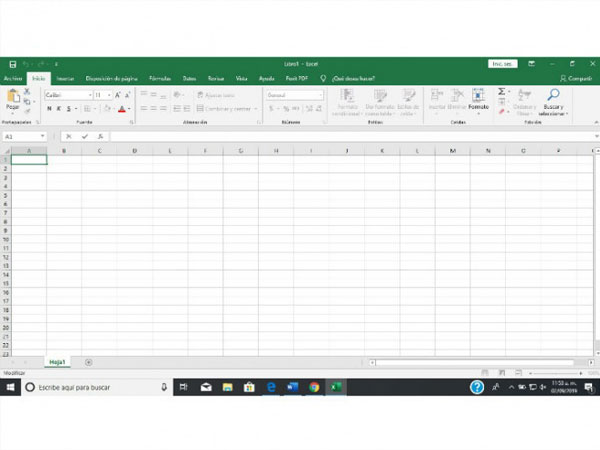Toggle bold (N) formatting
Viewport: 600px width, 450px height.
pos(49,109)
